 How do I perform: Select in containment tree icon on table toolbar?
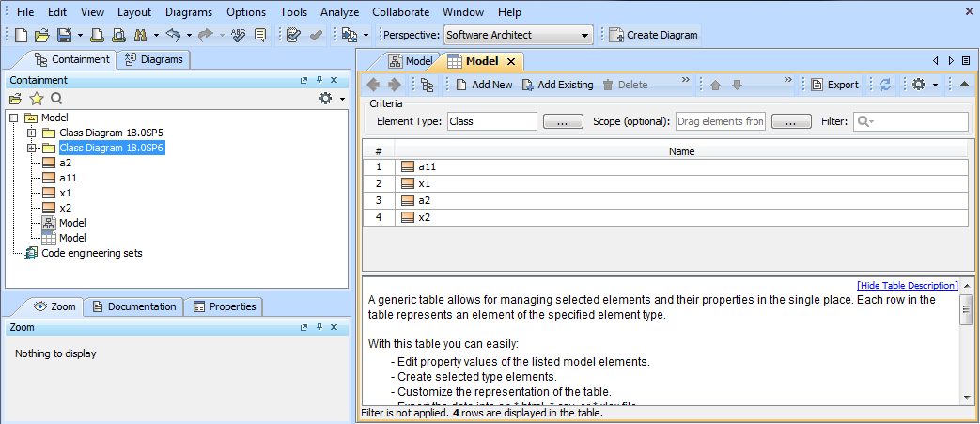coord(427,85)
